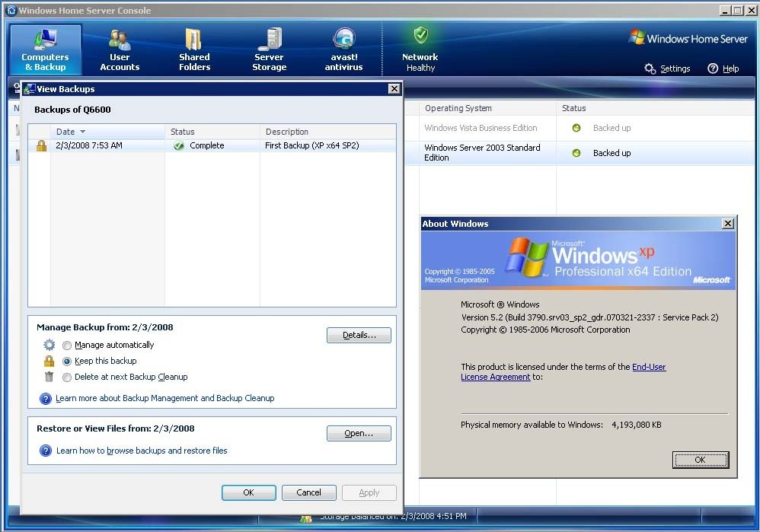Click Windows XP flag logo in About dialog

point(526,256)
